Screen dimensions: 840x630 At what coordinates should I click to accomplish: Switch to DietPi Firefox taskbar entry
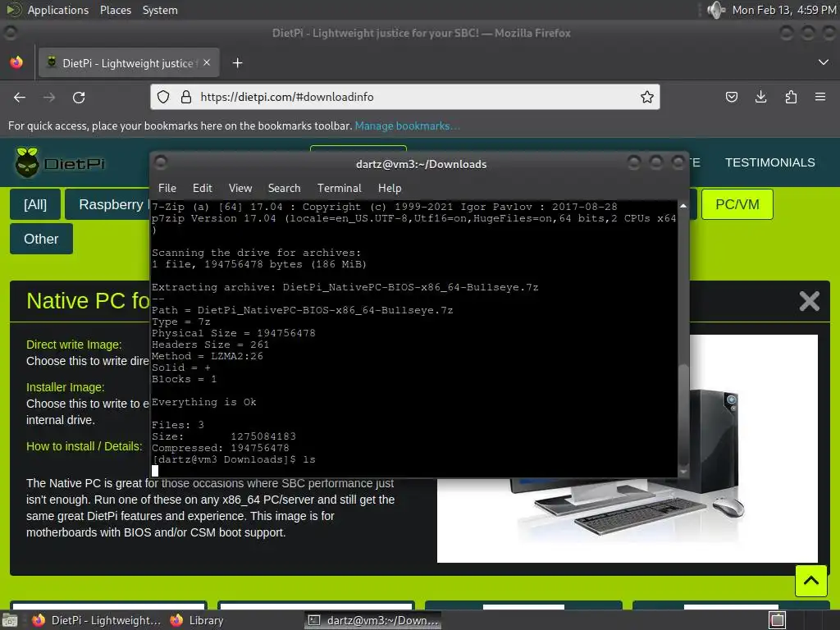[x=97, y=620]
